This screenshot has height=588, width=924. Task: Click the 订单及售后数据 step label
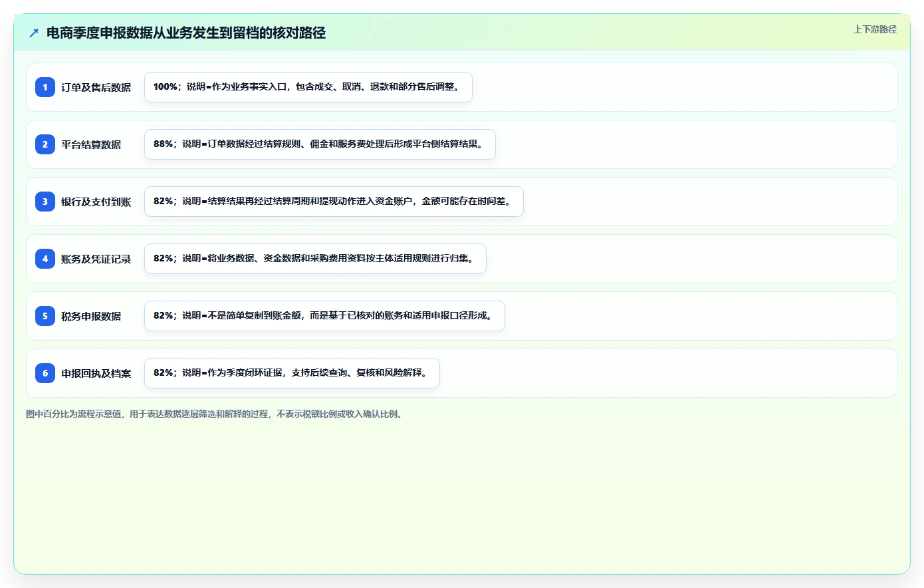click(96, 87)
